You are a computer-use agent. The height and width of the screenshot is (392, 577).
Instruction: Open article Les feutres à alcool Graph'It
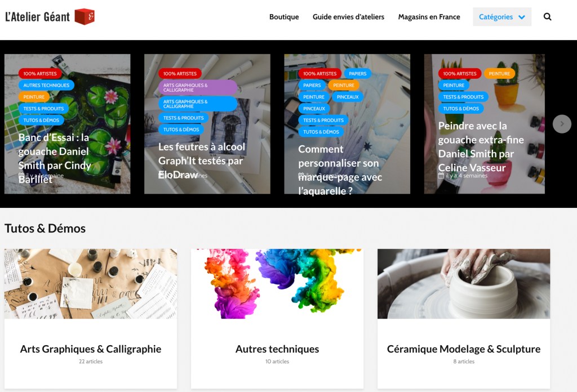201,161
